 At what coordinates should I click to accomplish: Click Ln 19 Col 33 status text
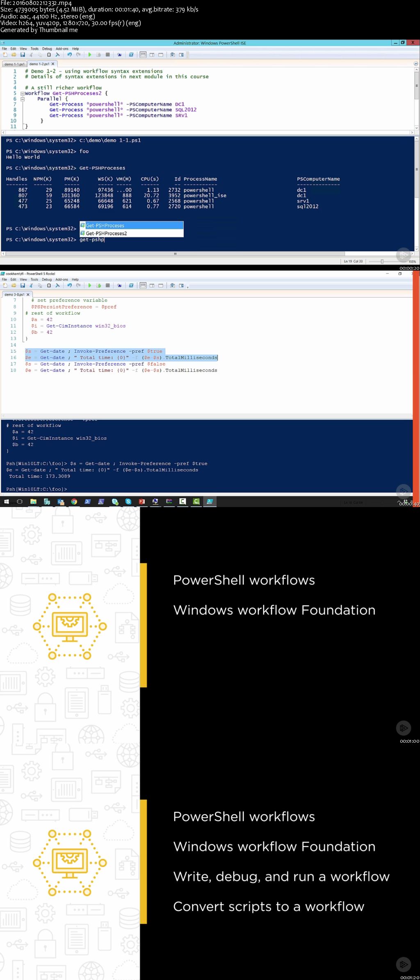click(353, 262)
